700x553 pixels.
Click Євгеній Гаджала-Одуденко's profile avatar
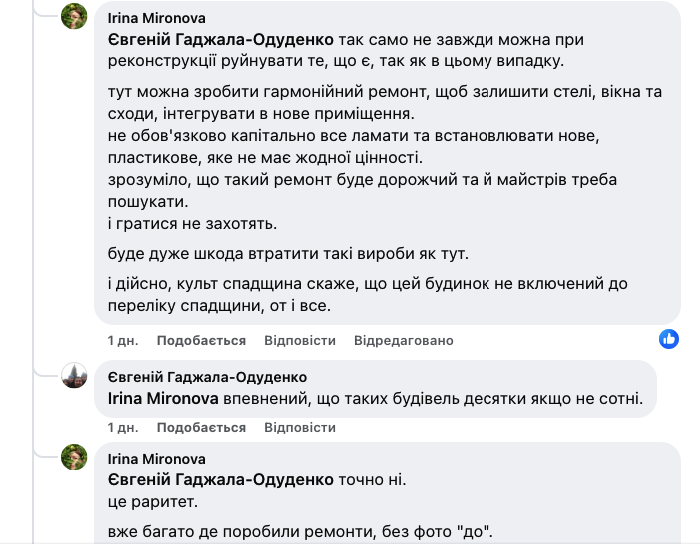[x=74, y=376]
